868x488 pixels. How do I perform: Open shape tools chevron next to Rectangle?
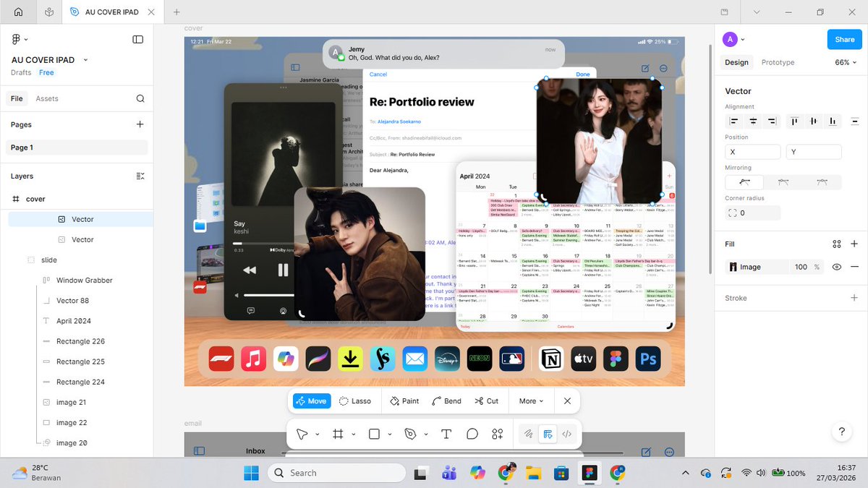click(390, 435)
